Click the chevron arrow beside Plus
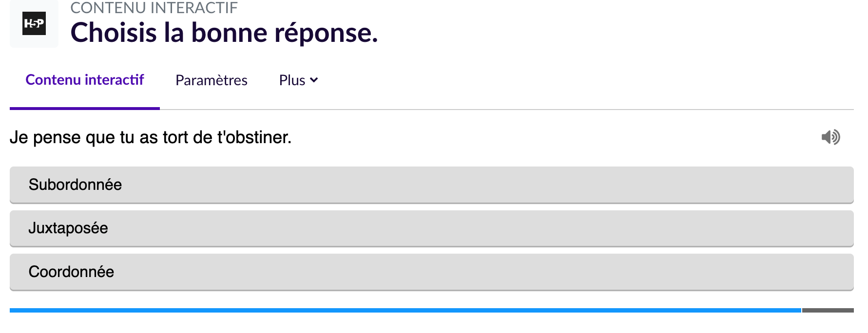The image size is (868, 333). point(314,80)
